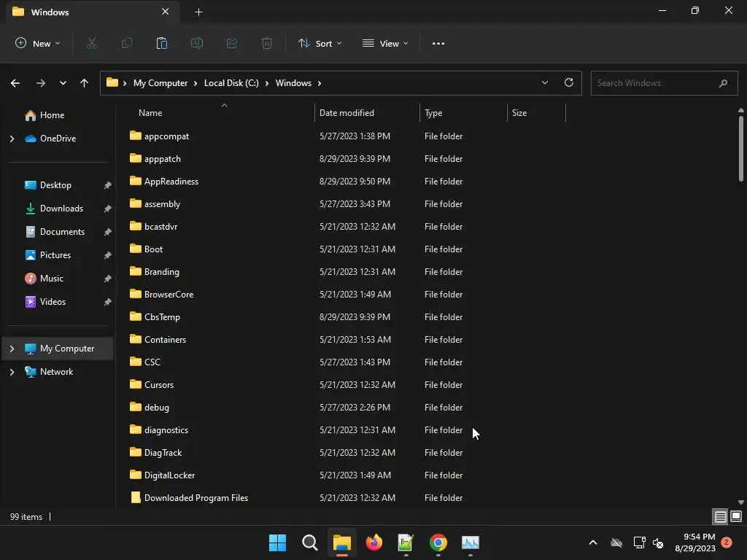Viewport: 747px width, 560px height.
Task: Click in the Search Windows field
Action: click(x=664, y=83)
